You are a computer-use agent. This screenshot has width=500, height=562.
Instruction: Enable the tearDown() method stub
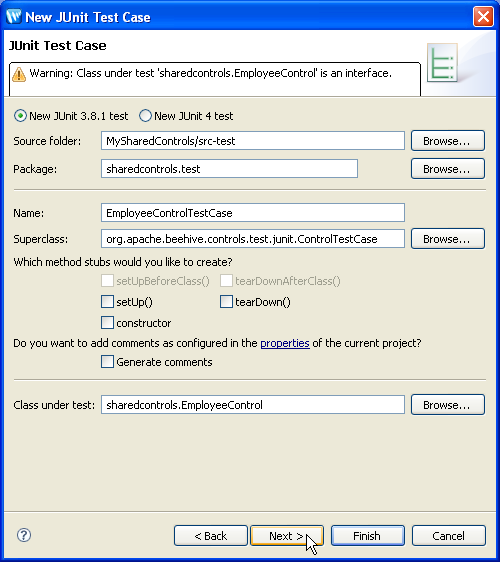pos(226,302)
